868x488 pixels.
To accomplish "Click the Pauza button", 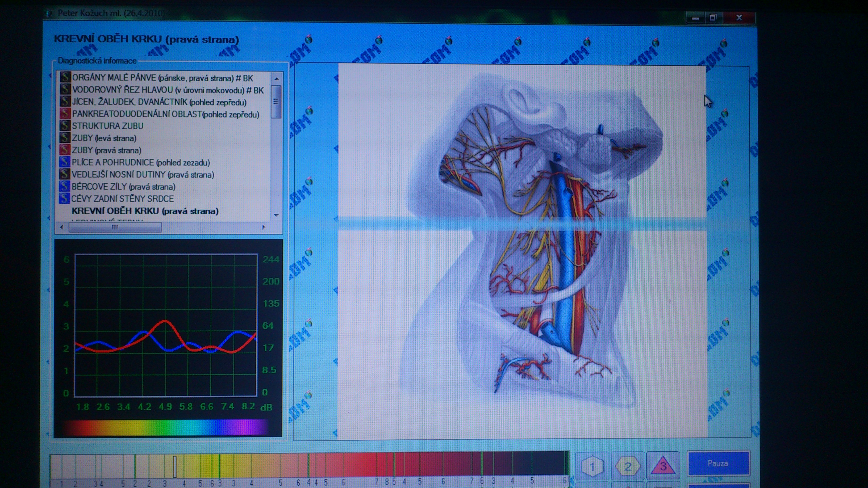I will point(718,464).
